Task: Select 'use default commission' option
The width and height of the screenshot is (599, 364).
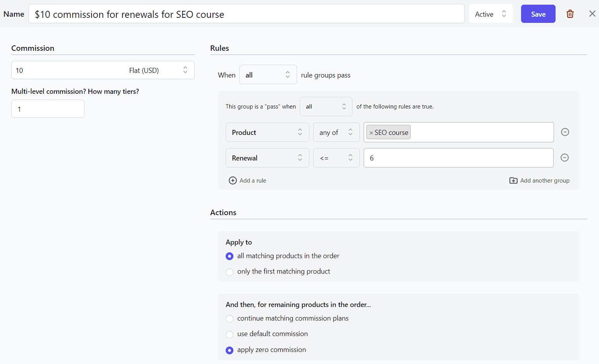Action: (x=230, y=334)
